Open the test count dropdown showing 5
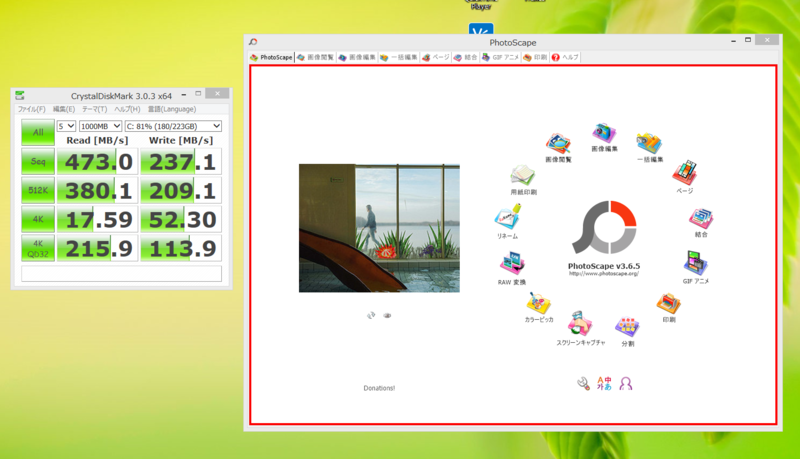Viewport: 800px width, 459px height. (x=66, y=126)
